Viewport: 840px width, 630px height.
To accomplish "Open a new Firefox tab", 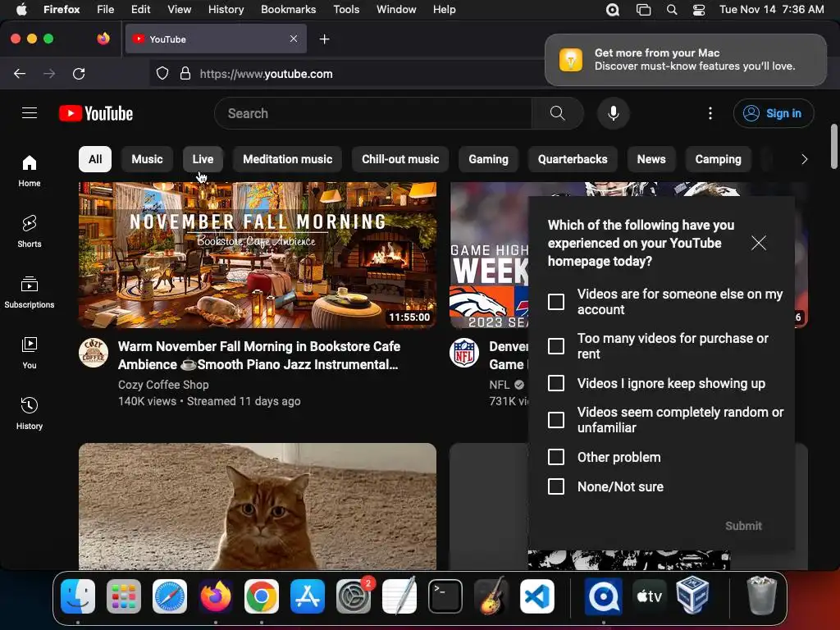I will tap(324, 39).
